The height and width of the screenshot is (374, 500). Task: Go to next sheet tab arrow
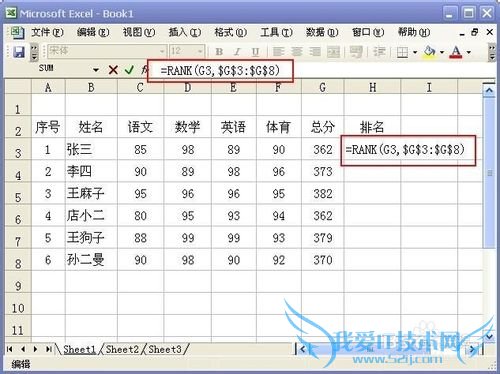[35, 349]
